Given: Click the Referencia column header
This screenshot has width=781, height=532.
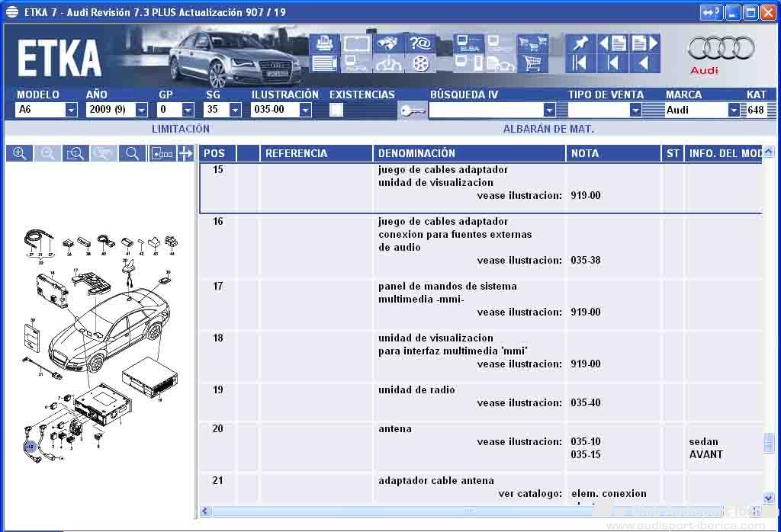Looking at the screenshot, I should tap(317, 153).
